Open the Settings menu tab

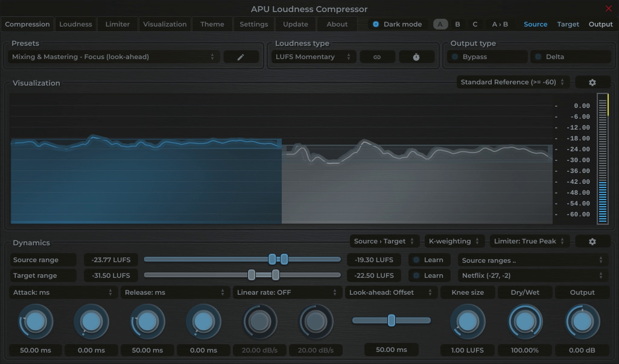click(x=253, y=24)
